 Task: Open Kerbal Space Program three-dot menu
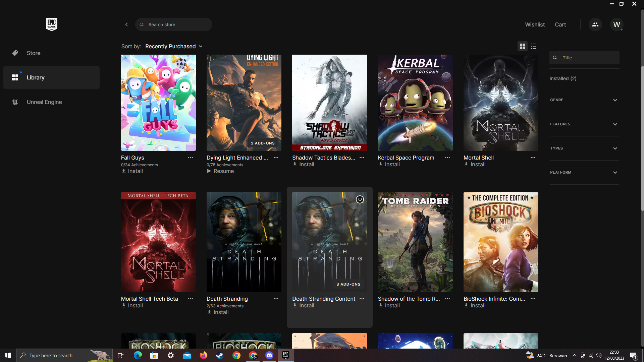tap(447, 158)
